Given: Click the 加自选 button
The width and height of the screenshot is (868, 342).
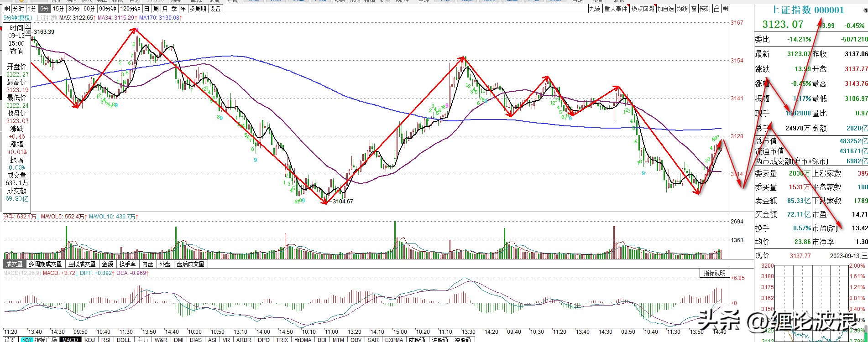Looking at the screenshot, I should [666, 9].
